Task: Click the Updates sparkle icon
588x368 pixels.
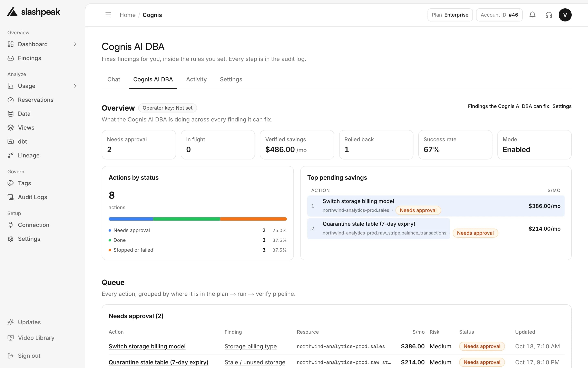Action: (10, 322)
